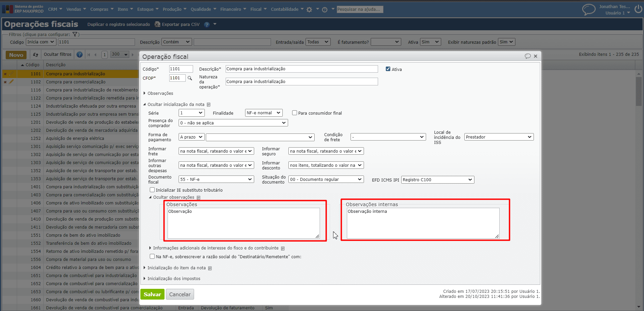The image size is (644, 311).
Task: Click the help question mark in top bar
Action: pyautogui.click(x=325, y=10)
